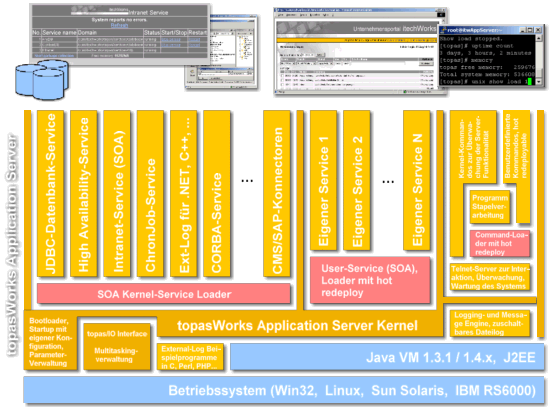Select the CORBA-Service block
The image size is (550, 411).
(x=217, y=193)
